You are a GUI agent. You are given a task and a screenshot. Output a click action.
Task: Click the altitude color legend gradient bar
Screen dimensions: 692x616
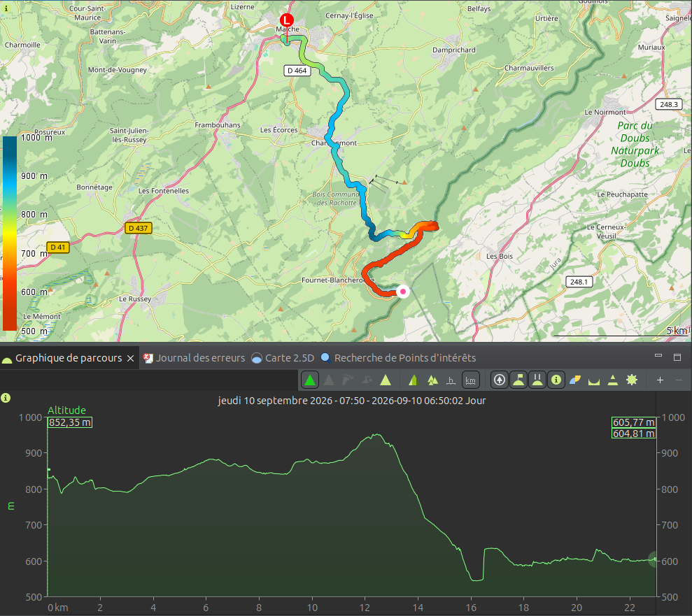point(9,234)
